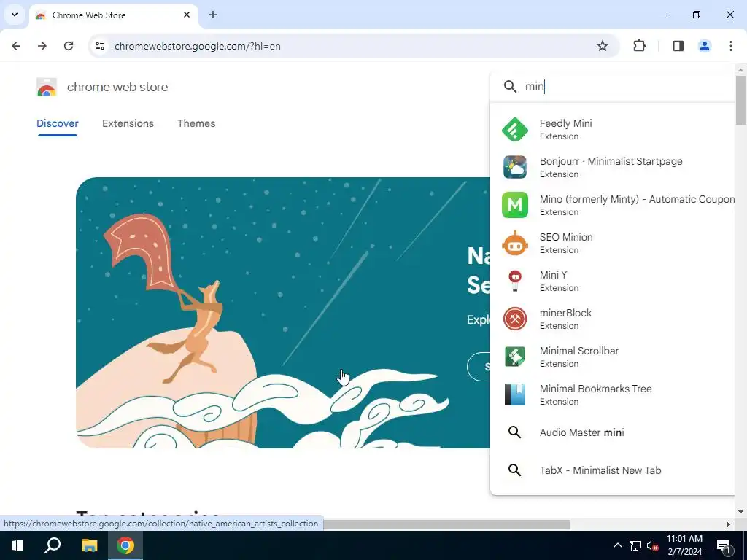Open the notification center icon
The image size is (747, 560).
(x=724, y=545)
